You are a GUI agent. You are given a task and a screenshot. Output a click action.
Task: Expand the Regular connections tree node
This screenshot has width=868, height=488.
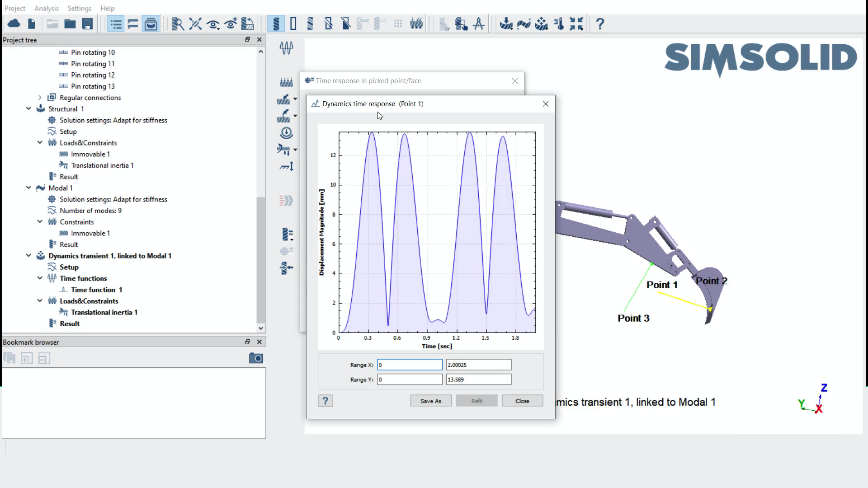40,98
